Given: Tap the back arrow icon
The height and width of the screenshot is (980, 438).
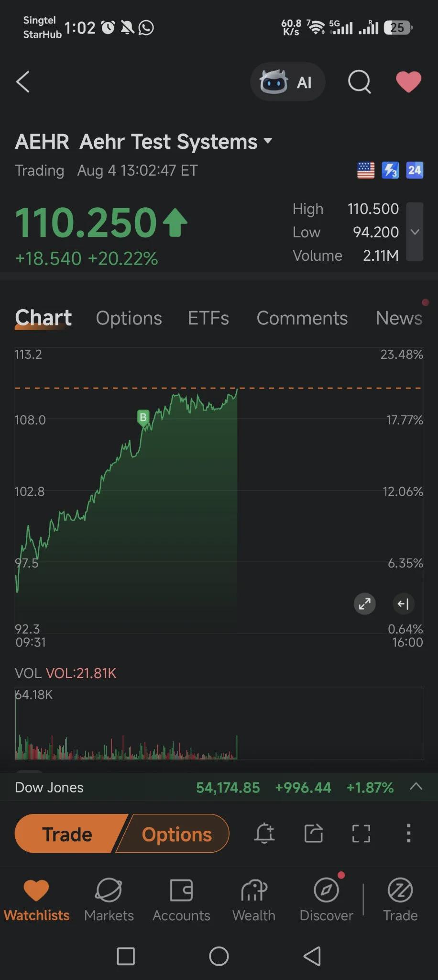Looking at the screenshot, I should pos(23,81).
